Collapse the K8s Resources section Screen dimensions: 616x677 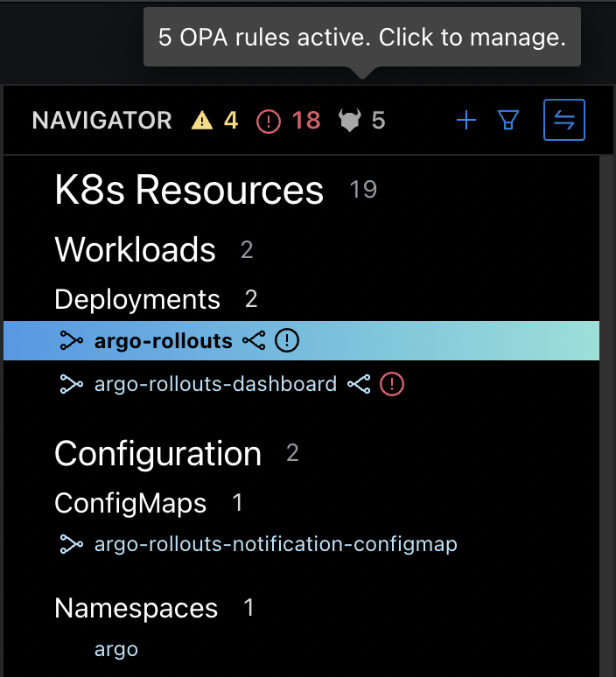(x=189, y=190)
